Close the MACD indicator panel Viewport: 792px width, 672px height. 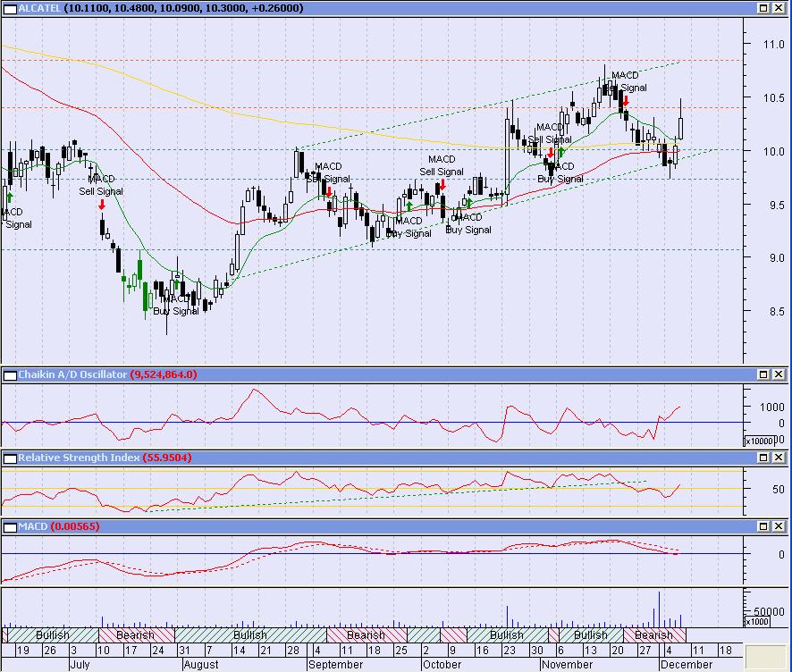[779, 526]
